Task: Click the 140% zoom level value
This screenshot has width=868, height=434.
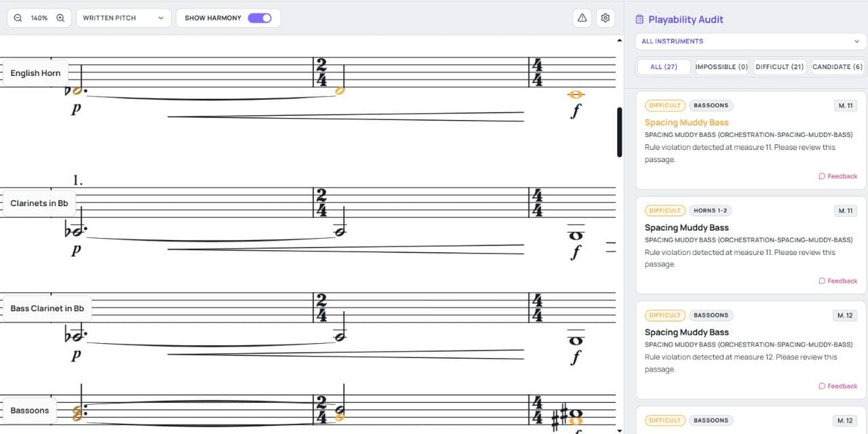Action: pos(39,18)
